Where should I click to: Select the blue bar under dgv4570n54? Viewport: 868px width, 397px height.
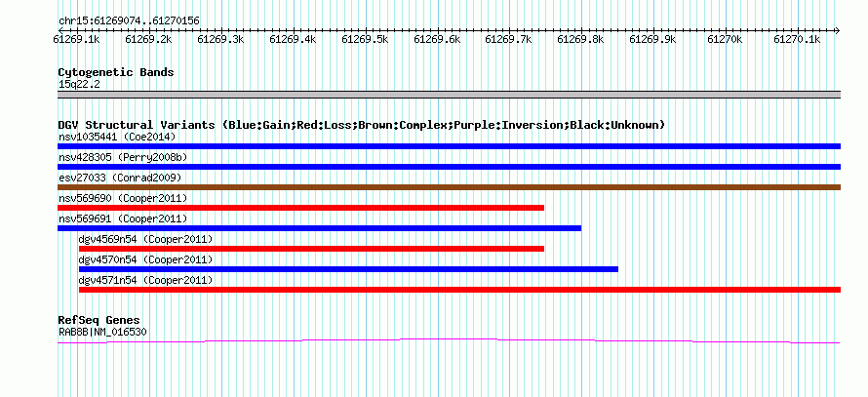click(x=349, y=269)
